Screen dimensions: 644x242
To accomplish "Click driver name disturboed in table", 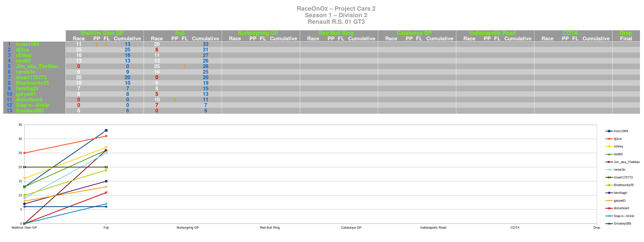I will click(x=29, y=100).
